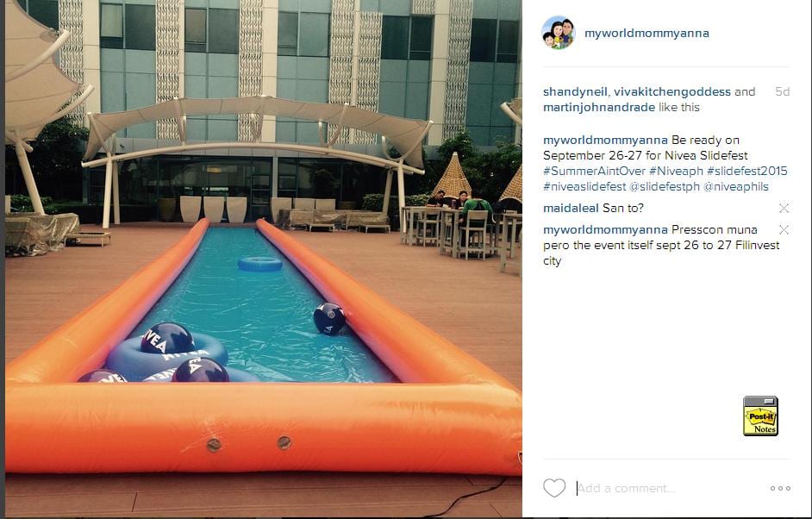Click the myworldmommyanna username in the header
This screenshot has width=812, height=519.
(646, 33)
